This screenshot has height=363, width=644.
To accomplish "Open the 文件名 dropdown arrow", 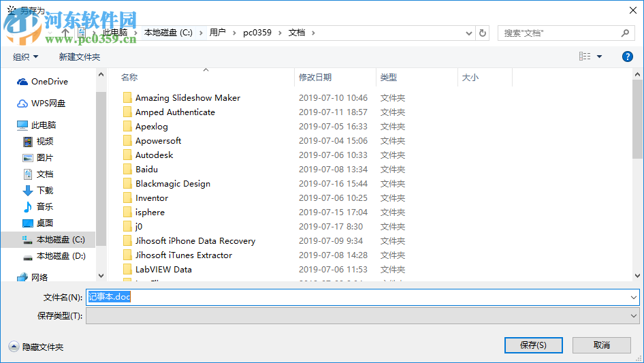I will click(x=633, y=297).
